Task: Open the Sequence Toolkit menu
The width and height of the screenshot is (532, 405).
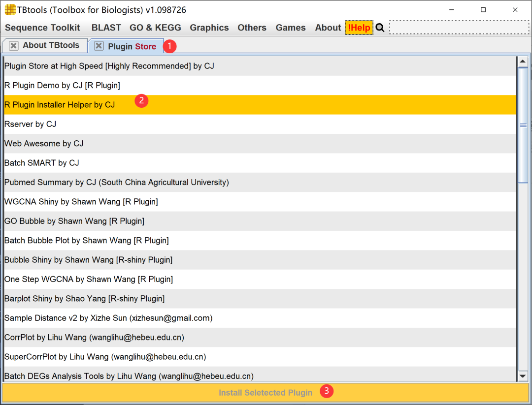Action: pyautogui.click(x=42, y=28)
